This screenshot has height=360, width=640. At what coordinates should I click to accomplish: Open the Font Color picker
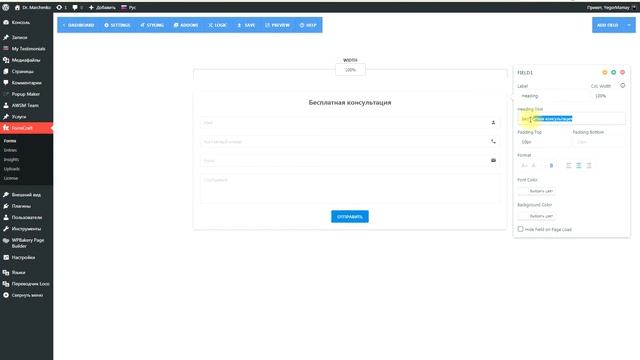pos(537,191)
